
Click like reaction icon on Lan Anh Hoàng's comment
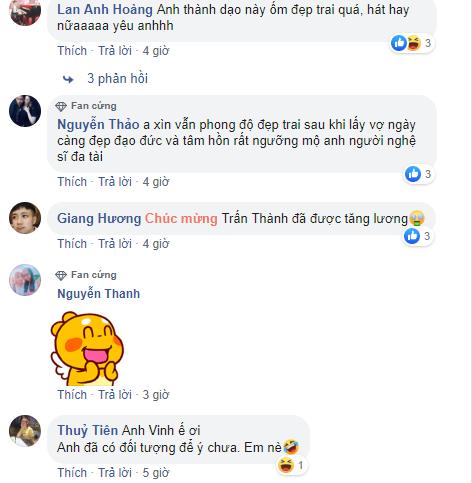[x=399, y=43]
